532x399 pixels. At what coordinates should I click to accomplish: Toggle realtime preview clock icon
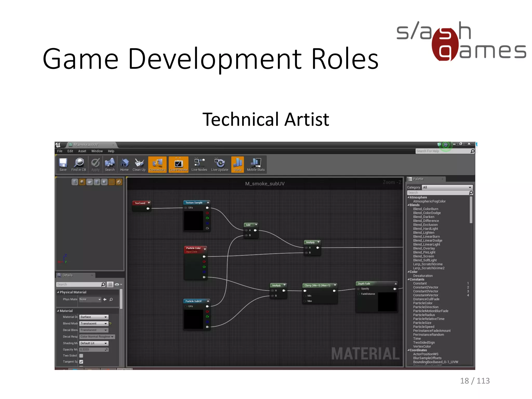(119, 182)
